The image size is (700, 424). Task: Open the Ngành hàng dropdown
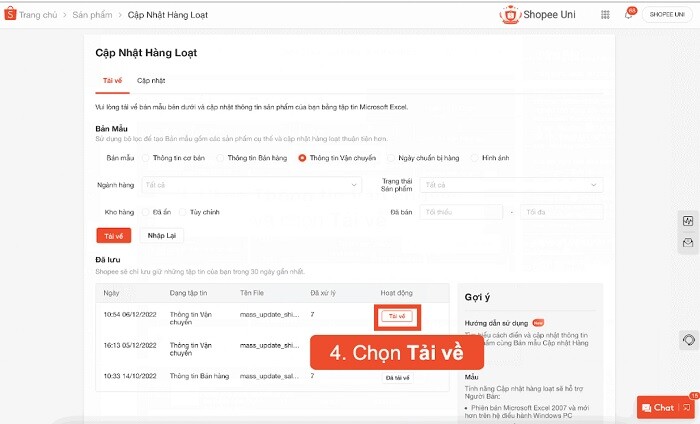click(x=251, y=185)
